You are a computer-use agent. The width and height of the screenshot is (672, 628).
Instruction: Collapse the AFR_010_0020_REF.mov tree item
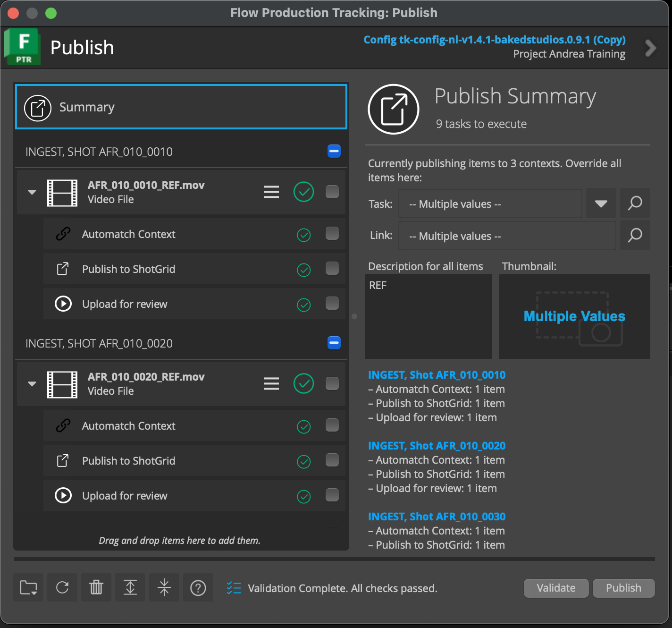(x=32, y=384)
